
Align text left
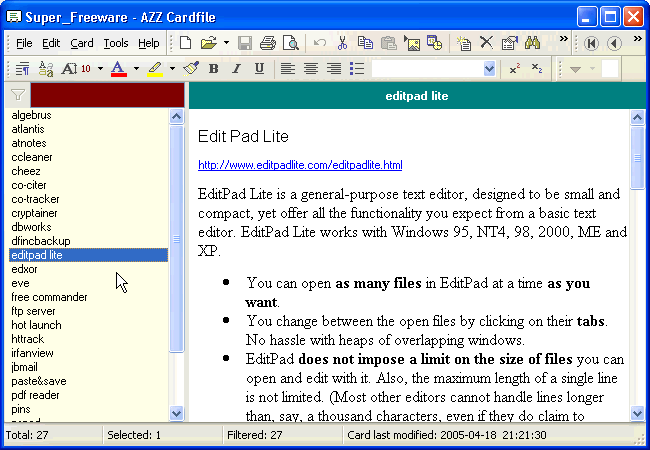pos(288,68)
